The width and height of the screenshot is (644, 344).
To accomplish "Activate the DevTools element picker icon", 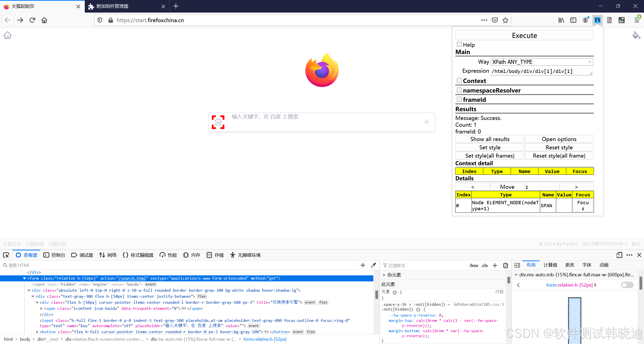I will [6, 255].
